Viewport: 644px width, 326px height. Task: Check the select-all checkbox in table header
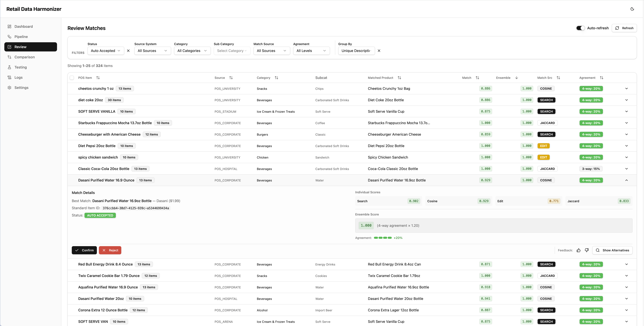coord(72,78)
